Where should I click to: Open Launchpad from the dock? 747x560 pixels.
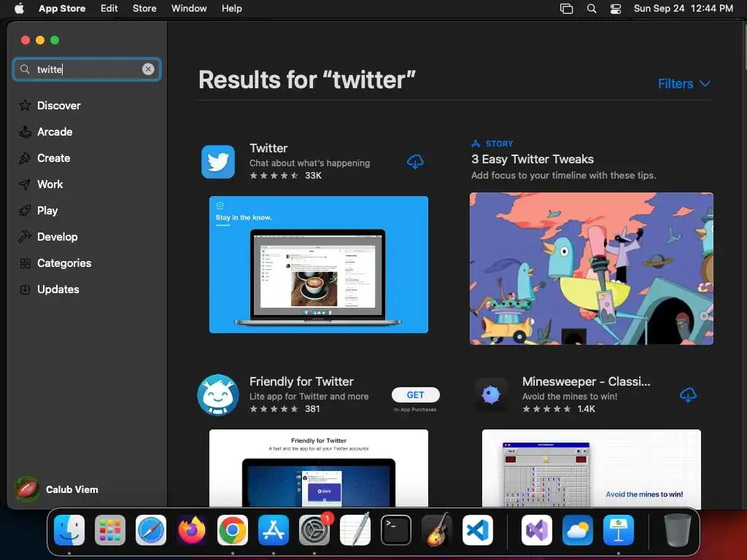(110, 529)
